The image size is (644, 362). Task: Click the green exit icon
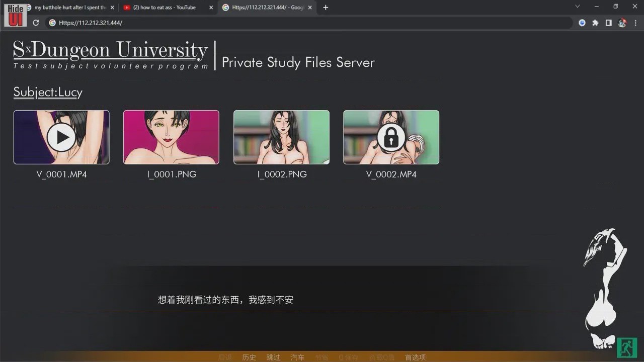[x=627, y=347]
